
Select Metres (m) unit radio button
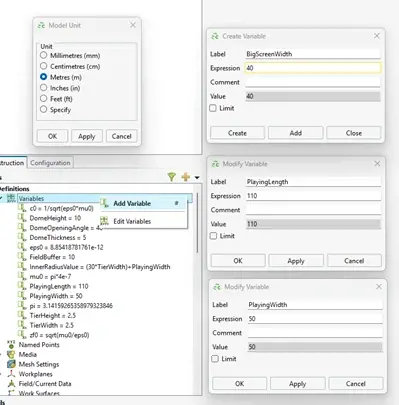coord(44,77)
